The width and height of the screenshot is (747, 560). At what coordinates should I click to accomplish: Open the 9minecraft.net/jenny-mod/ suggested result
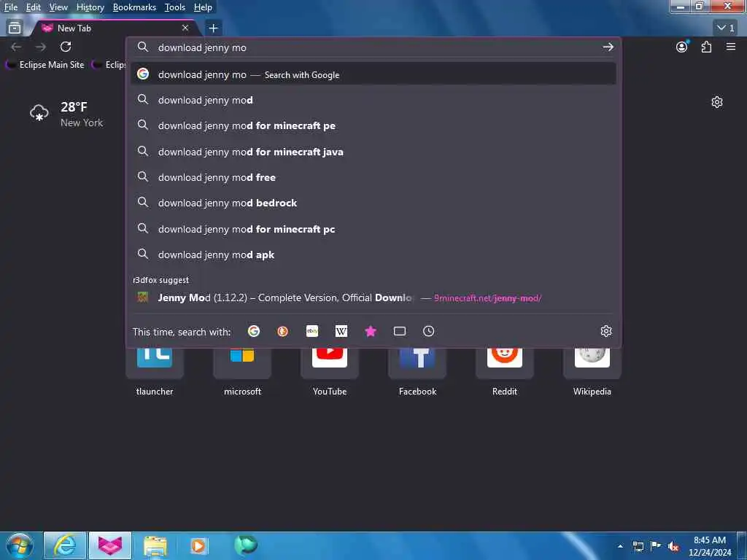pos(373,298)
